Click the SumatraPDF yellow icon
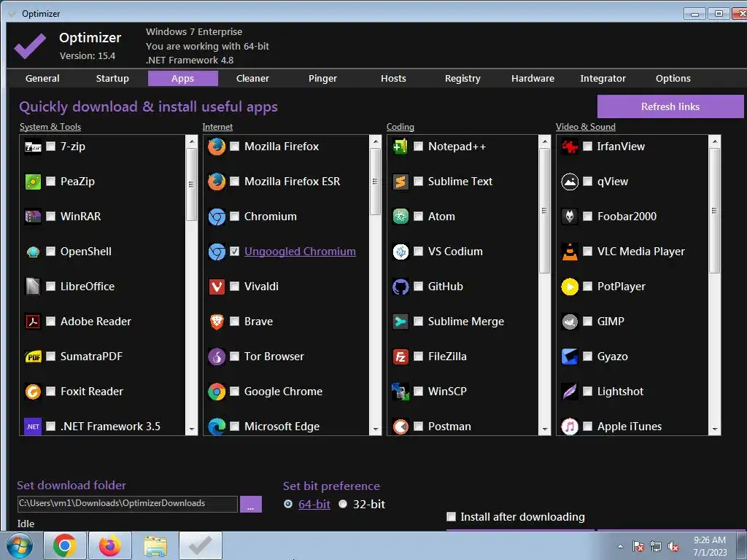The height and width of the screenshot is (560, 747). point(33,357)
